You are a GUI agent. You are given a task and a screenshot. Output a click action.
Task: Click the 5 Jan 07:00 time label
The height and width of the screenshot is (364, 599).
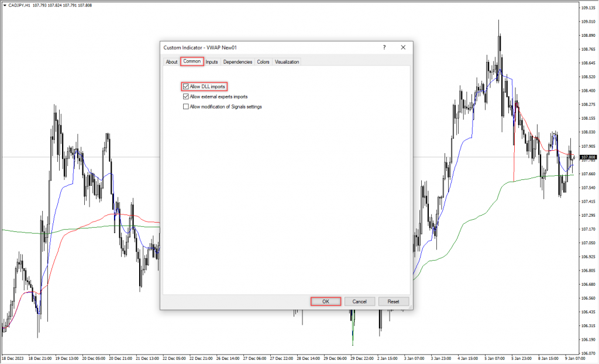pos(494,358)
